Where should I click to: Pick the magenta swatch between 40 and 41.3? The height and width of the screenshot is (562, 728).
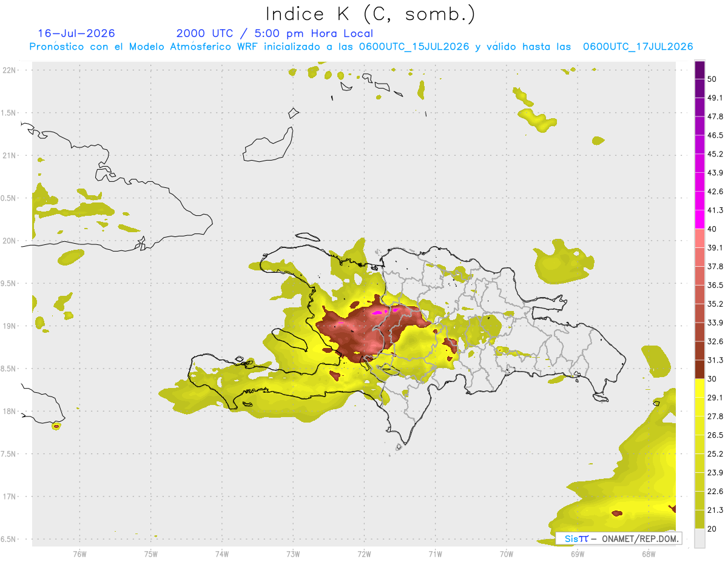coord(700,219)
